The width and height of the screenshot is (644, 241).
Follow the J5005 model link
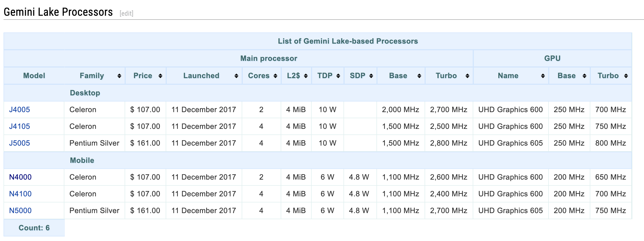20,143
